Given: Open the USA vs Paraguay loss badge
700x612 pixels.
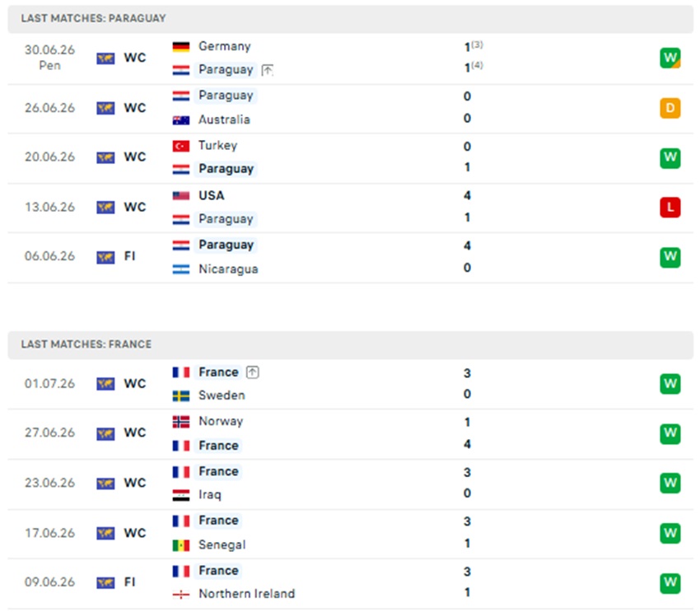Looking at the screenshot, I should 670,207.
